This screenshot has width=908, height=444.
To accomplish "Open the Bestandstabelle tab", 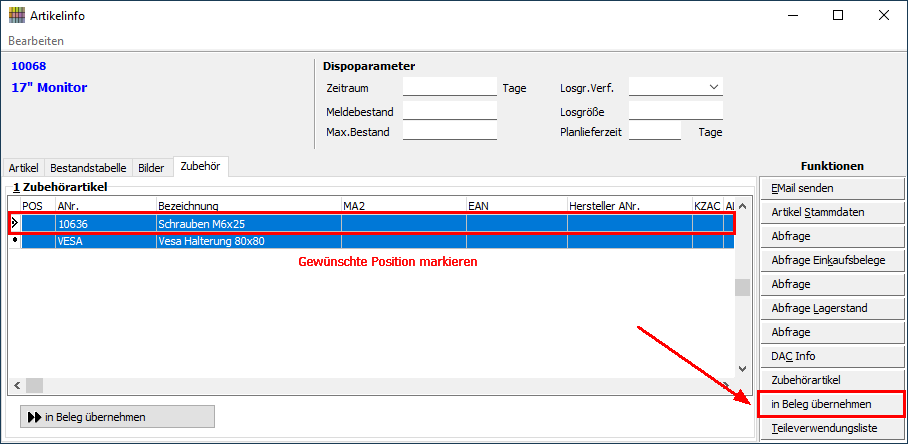I will (88, 168).
